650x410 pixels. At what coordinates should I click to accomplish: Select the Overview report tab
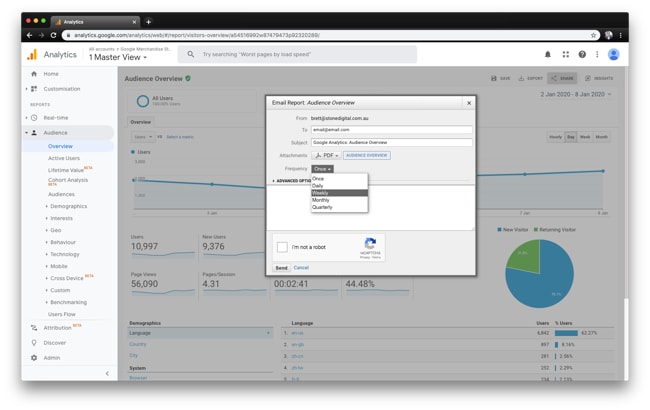pos(141,122)
